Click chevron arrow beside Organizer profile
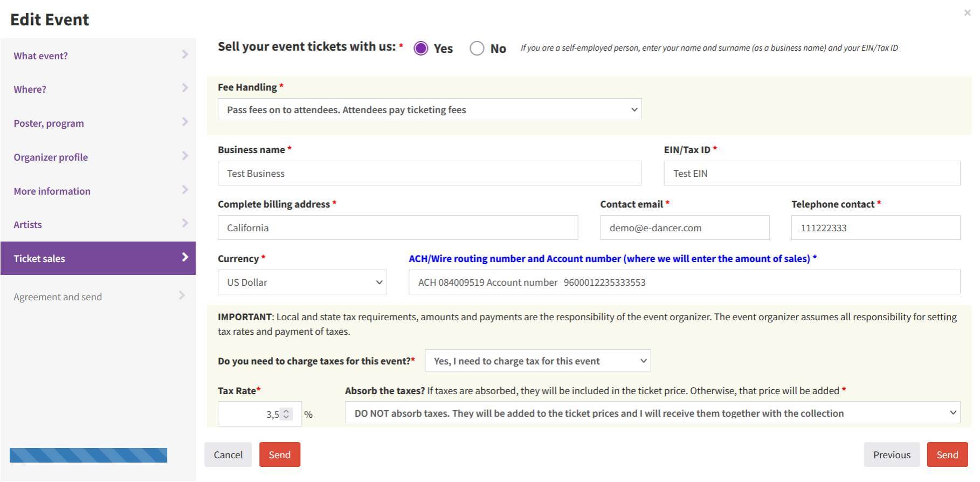Viewport: 980px width, 482px height. (185, 156)
